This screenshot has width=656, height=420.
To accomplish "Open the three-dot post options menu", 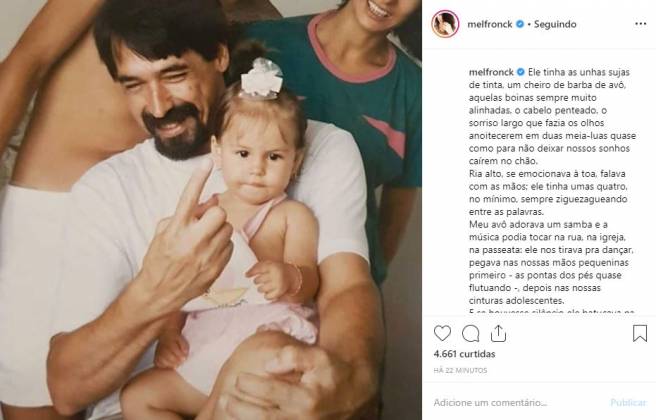I will [x=641, y=24].
